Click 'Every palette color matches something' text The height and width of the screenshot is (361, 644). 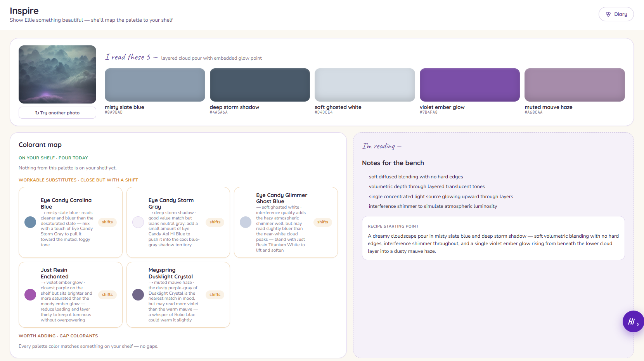click(x=88, y=346)
